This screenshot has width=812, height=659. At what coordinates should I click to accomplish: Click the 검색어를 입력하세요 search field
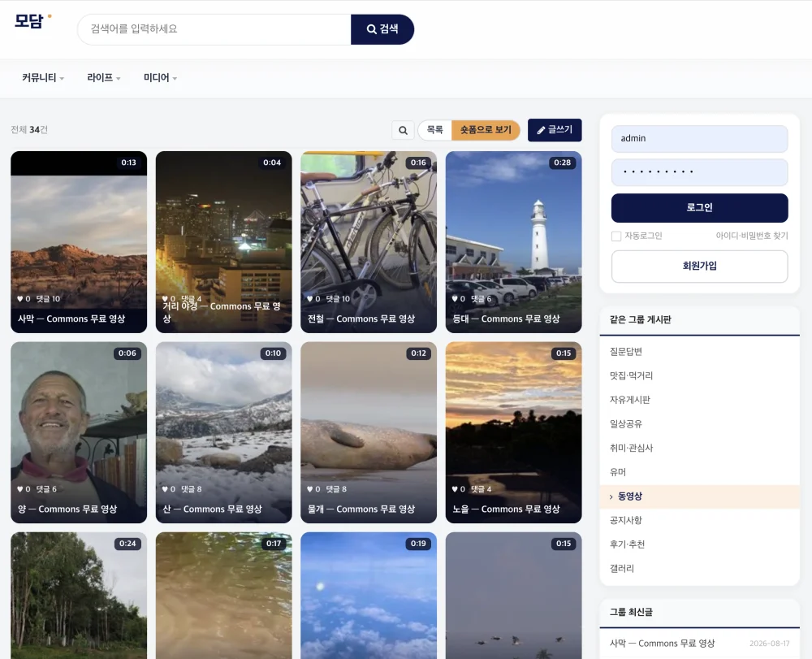coord(214,29)
